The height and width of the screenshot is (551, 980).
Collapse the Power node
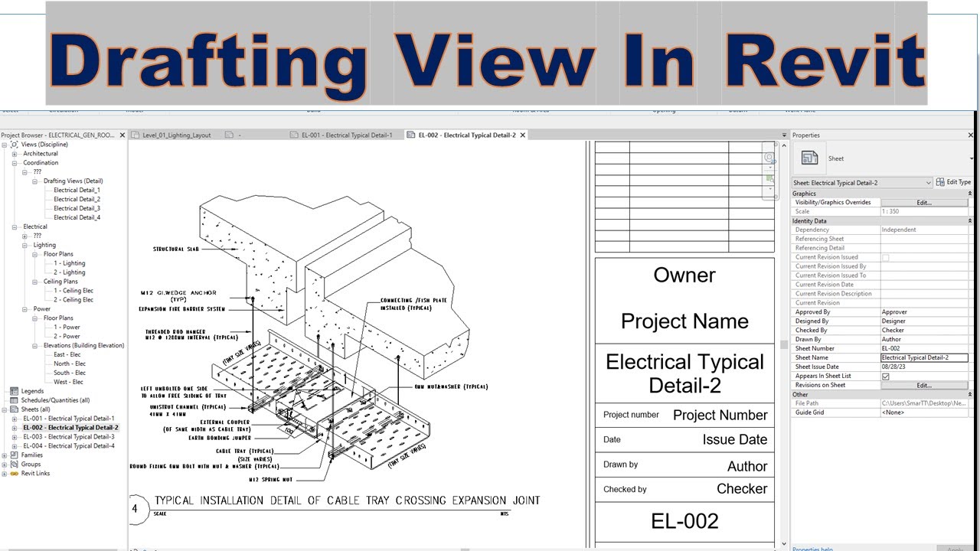24,309
